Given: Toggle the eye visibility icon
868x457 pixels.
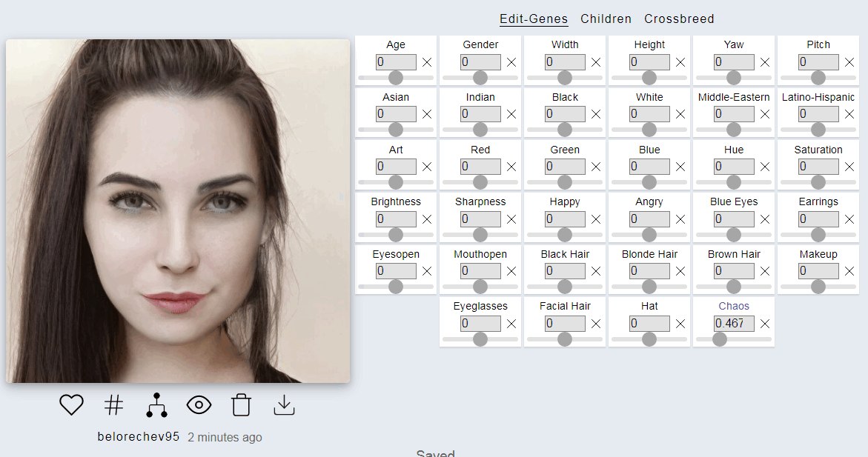Looking at the screenshot, I should coord(199,405).
